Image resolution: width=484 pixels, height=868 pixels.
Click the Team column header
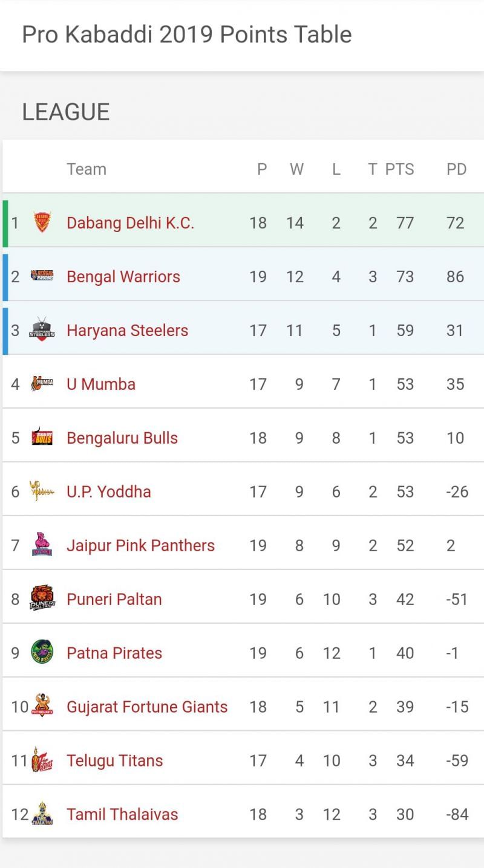click(87, 169)
